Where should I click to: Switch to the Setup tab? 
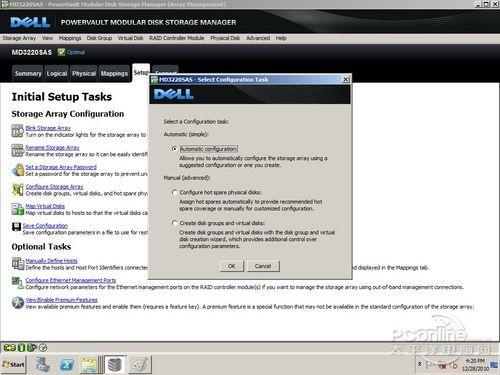point(141,73)
